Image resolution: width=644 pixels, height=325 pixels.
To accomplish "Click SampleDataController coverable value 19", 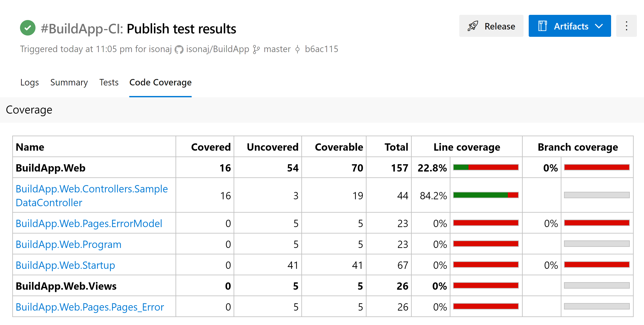I will click(x=358, y=196).
